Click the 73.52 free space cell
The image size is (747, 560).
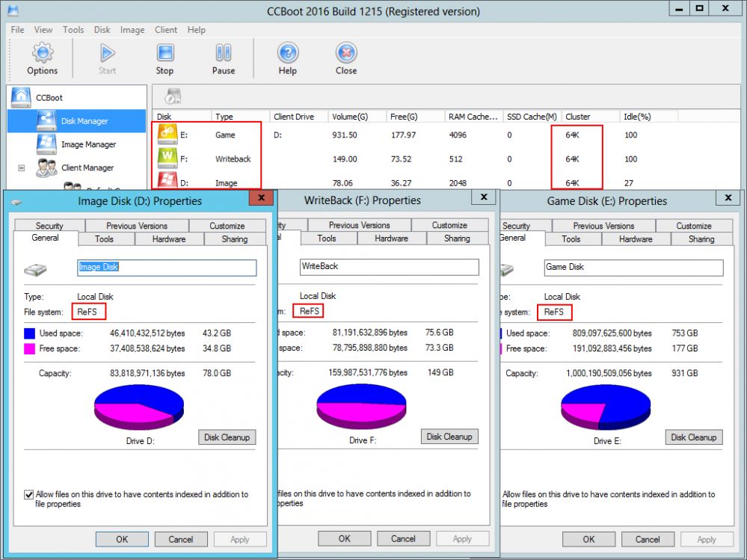(401, 159)
